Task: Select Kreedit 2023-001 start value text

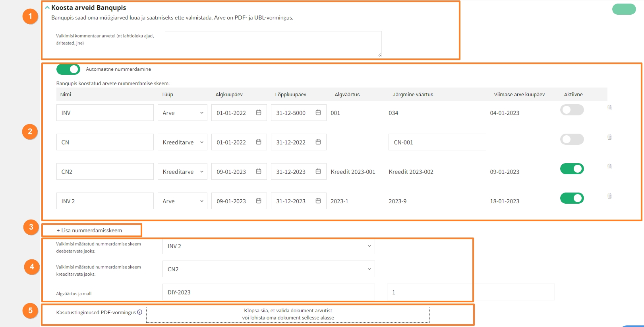Action: (x=353, y=172)
